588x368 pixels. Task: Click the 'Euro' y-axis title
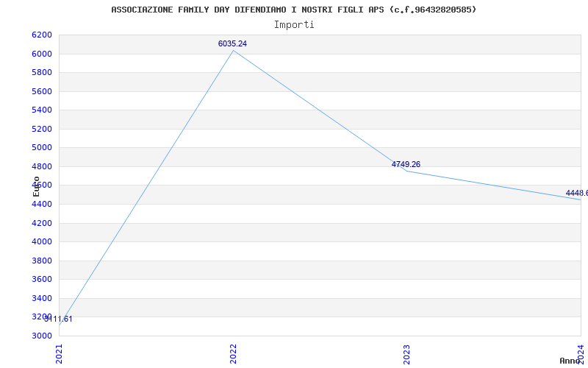[x=36, y=186]
